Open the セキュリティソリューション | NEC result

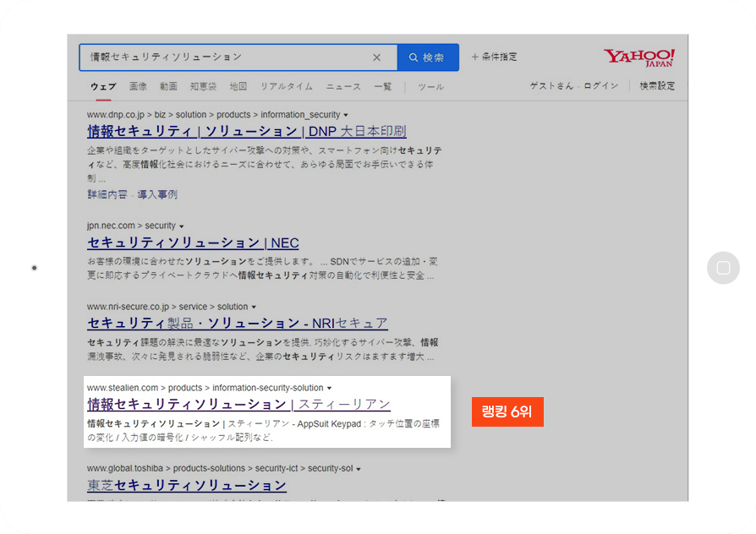(x=193, y=242)
